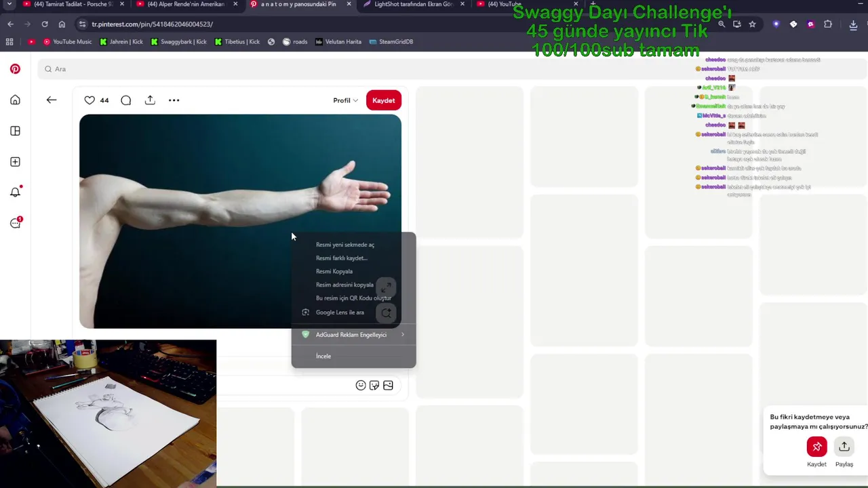Open the browser zoom magnifier icon
This screenshot has width=868, height=488.
pyautogui.click(x=722, y=24)
